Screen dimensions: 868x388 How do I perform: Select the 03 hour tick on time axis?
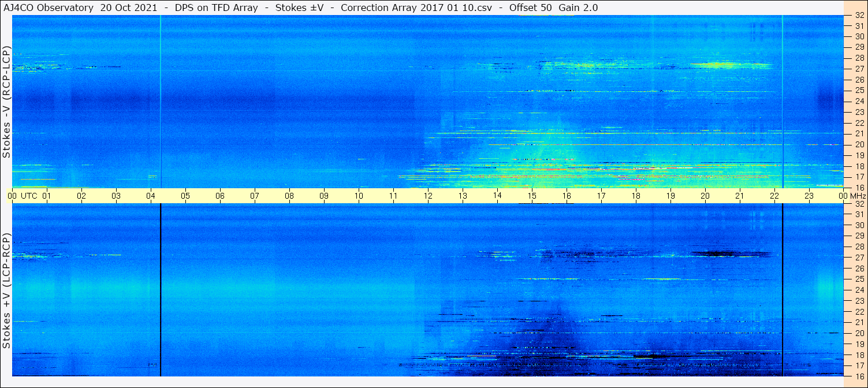(x=116, y=196)
